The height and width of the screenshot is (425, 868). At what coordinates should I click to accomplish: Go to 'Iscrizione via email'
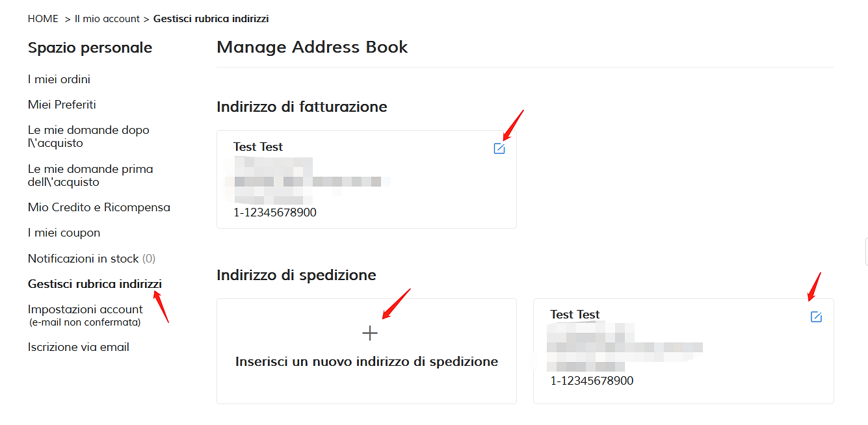pyautogui.click(x=79, y=347)
